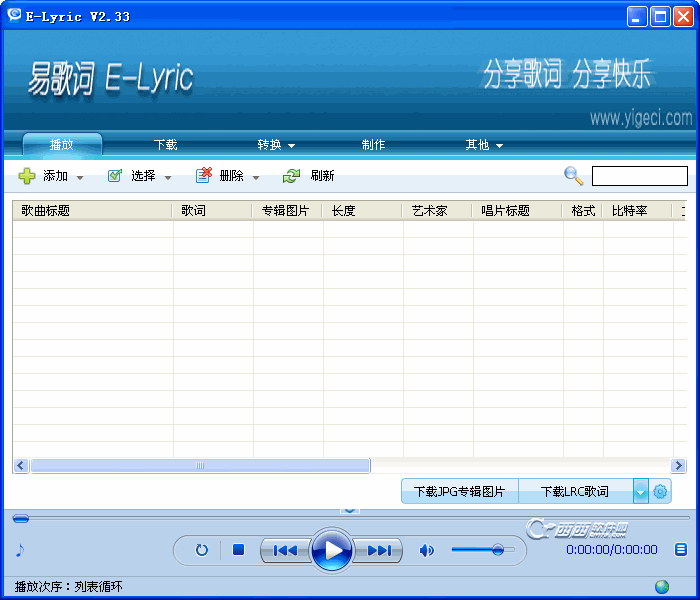Expand the 删除 dropdown arrow

coord(256,178)
